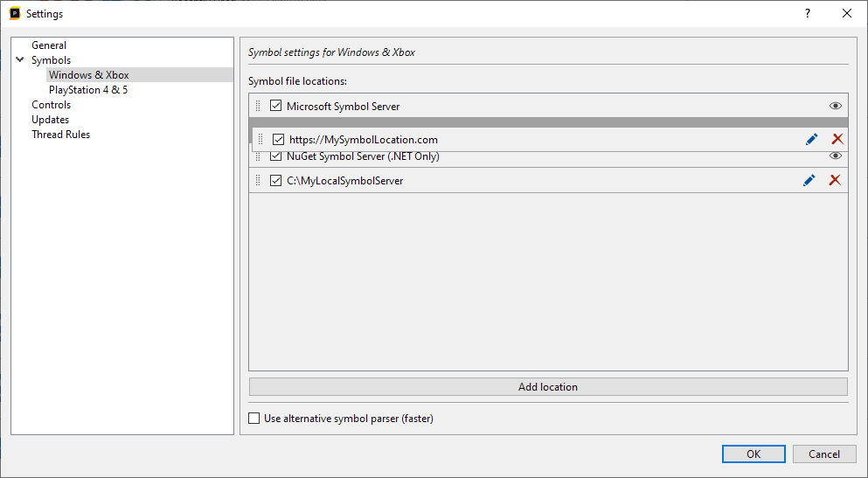Remove C:\MyLocalSymbolServer using red X icon

coord(835,180)
